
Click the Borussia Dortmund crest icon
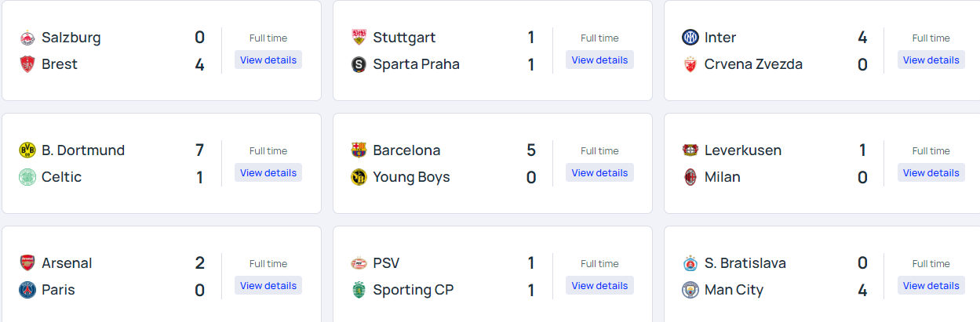(x=27, y=150)
